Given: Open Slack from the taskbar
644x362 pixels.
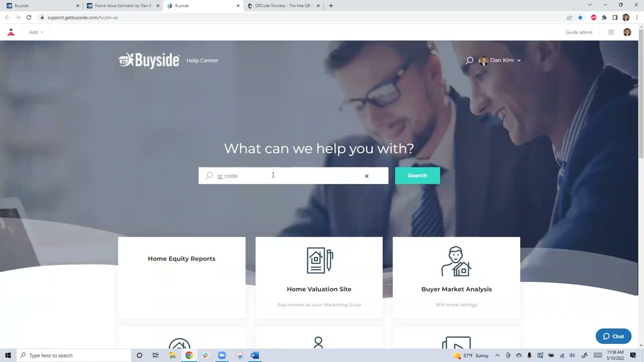Looking at the screenshot, I should 205,355.
